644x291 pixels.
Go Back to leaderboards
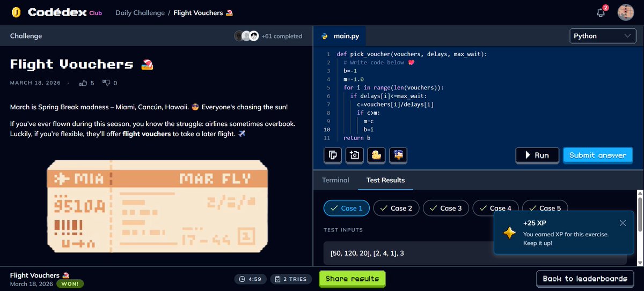pos(585,279)
